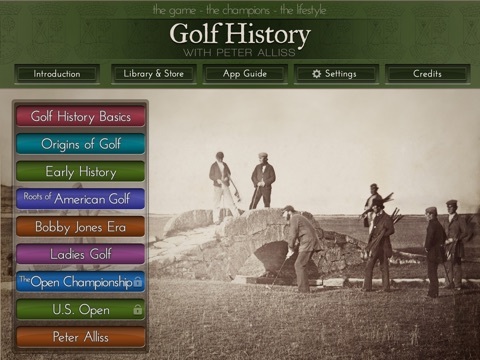This screenshot has height=360, width=480.
Task: Show the Credits page
Action: pyautogui.click(x=427, y=74)
